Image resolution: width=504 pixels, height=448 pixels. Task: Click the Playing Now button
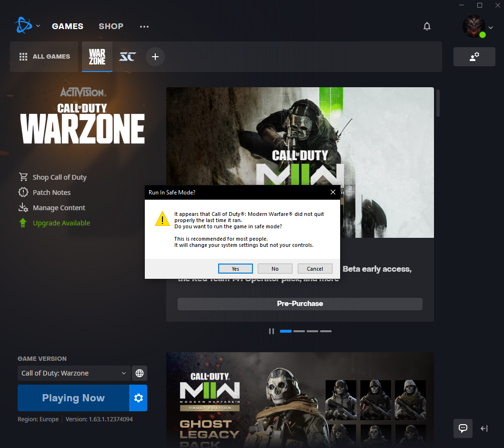click(74, 398)
